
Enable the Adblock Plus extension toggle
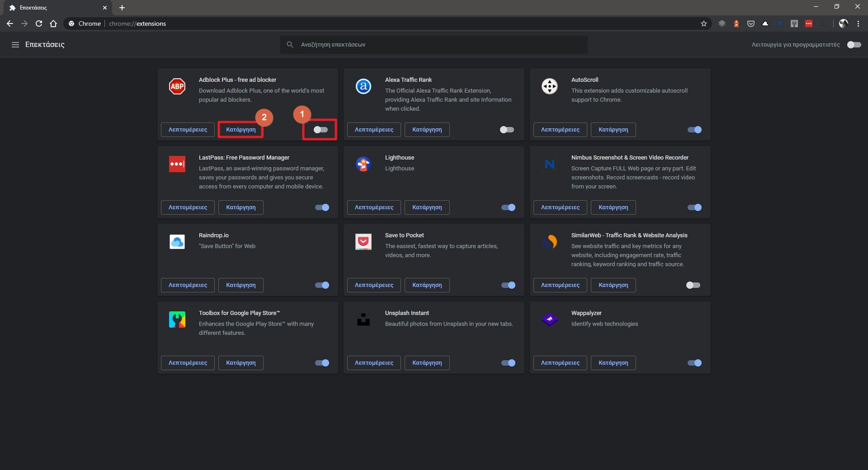[321, 130]
